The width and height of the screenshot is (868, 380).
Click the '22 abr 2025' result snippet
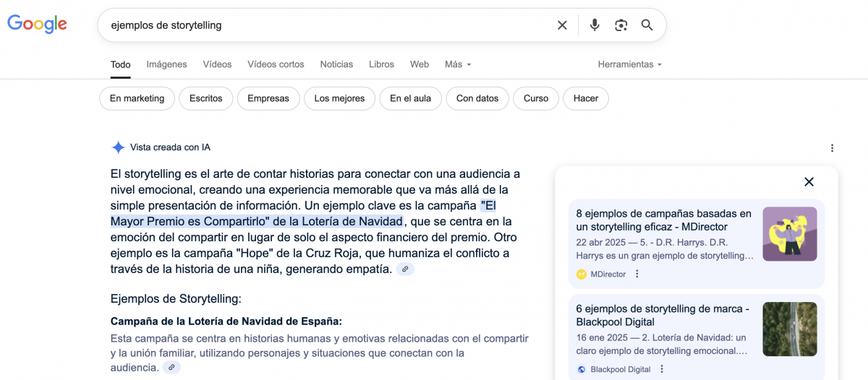click(665, 249)
